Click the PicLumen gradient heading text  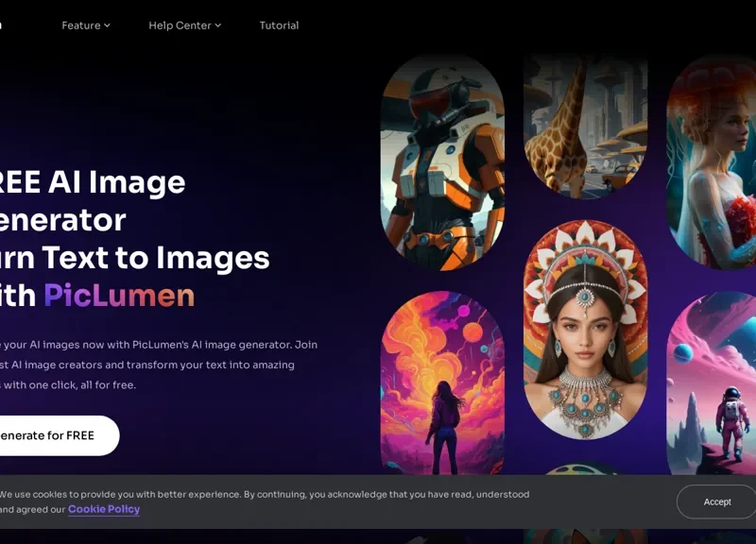pos(119,296)
